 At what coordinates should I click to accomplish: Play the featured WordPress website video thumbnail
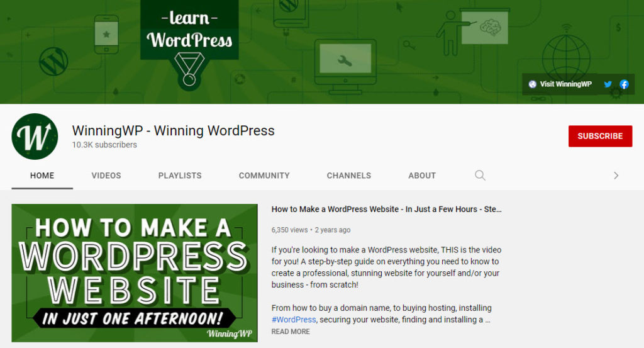point(135,273)
